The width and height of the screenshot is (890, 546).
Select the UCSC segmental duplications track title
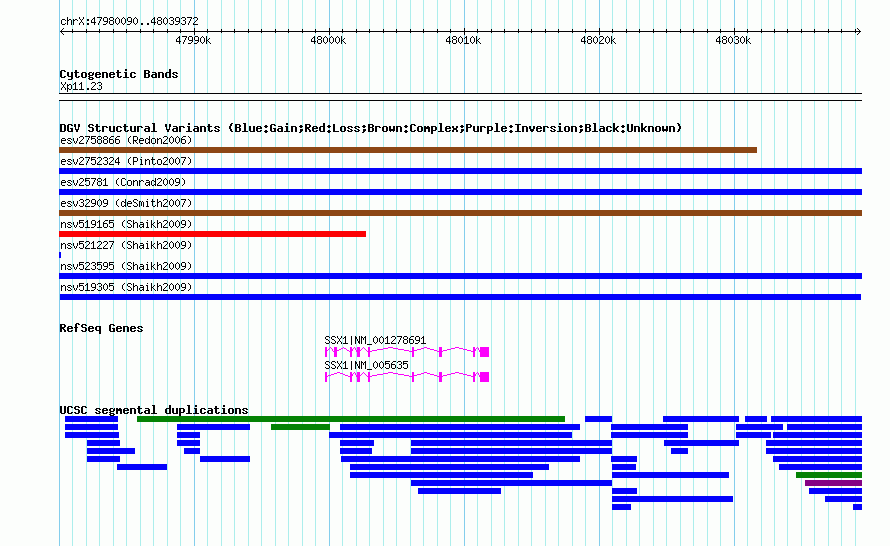(x=154, y=410)
